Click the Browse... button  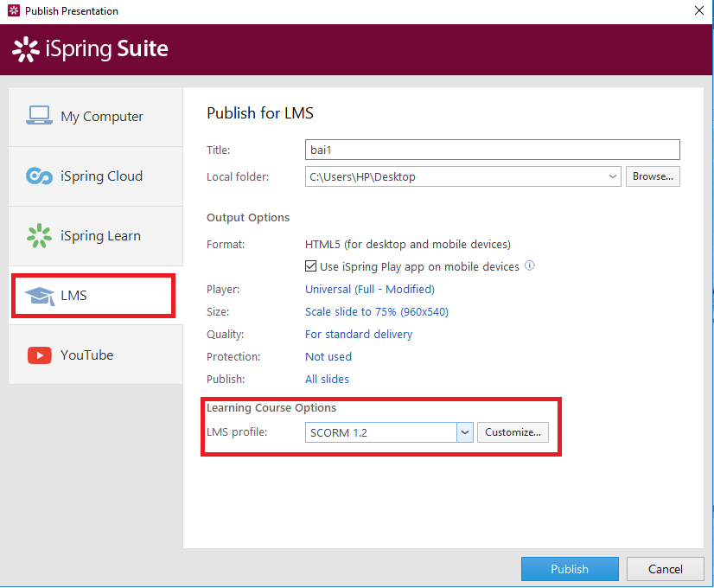coord(653,176)
